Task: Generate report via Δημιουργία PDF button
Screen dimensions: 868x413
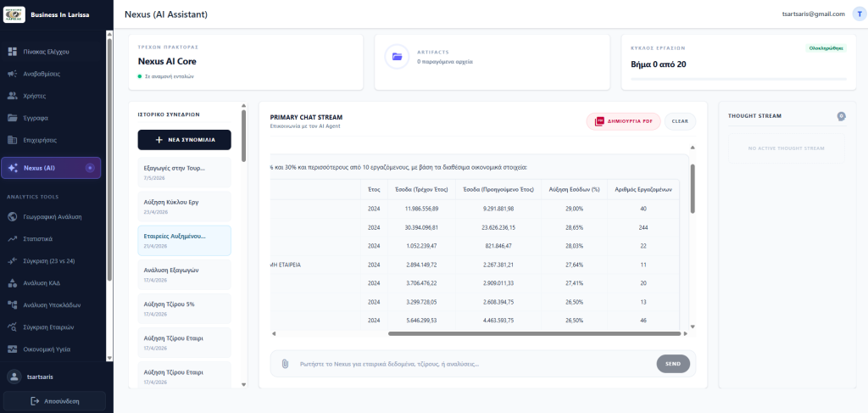Action: coord(623,121)
